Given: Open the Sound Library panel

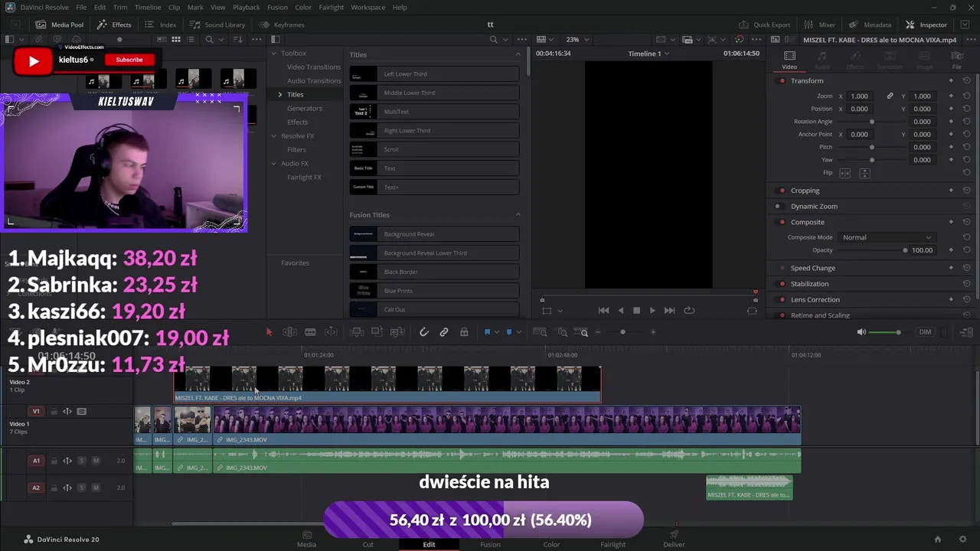Looking at the screenshot, I should pyautogui.click(x=217, y=24).
